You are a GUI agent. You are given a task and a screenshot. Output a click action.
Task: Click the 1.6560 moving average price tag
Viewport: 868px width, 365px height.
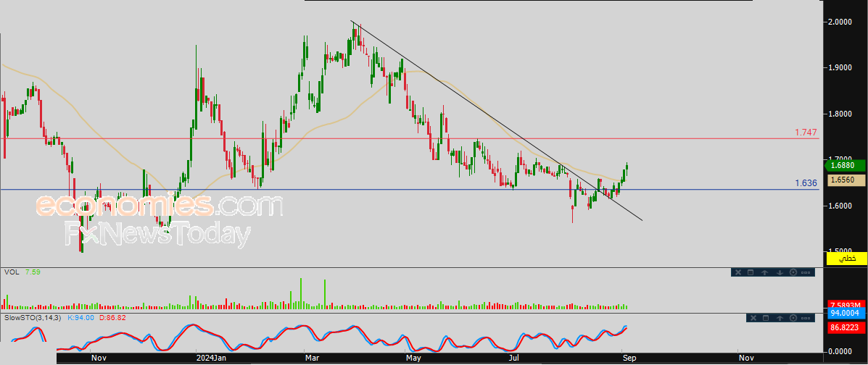pos(846,180)
